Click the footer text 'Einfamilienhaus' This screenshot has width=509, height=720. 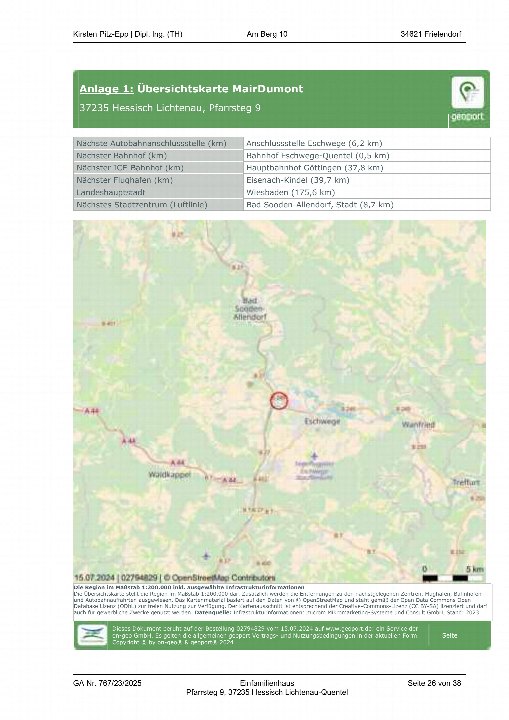pyautogui.click(x=267, y=683)
